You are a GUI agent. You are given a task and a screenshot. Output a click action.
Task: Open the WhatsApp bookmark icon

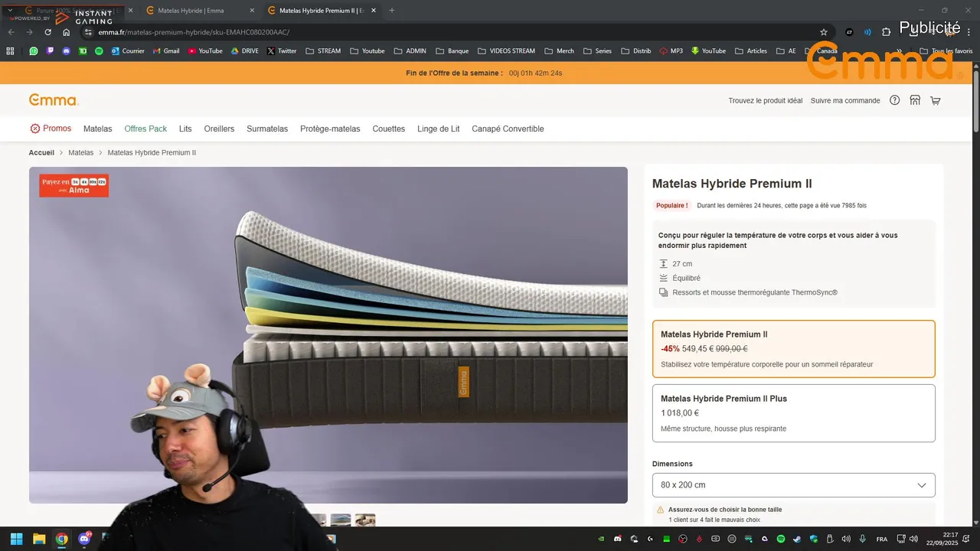click(x=34, y=51)
